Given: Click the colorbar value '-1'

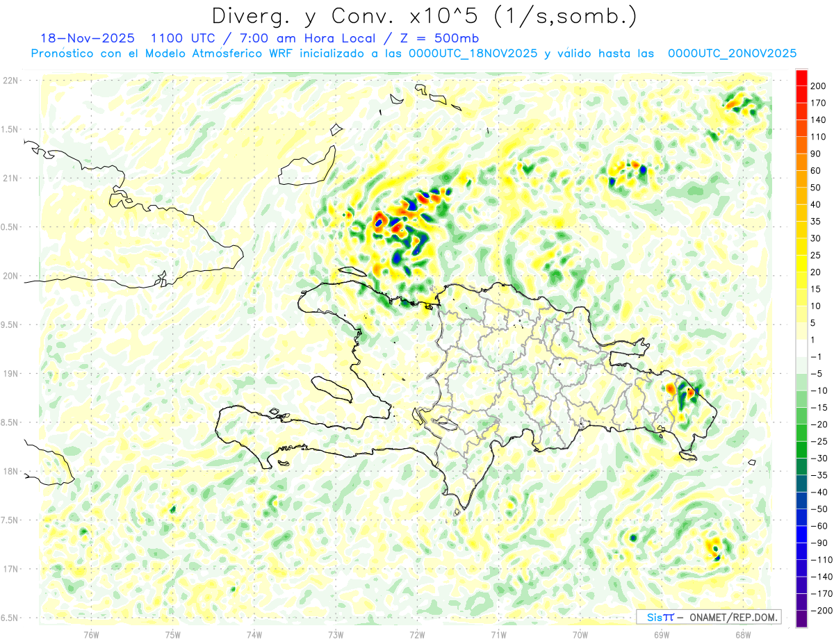Looking at the screenshot, I should [x=816, y=356].
